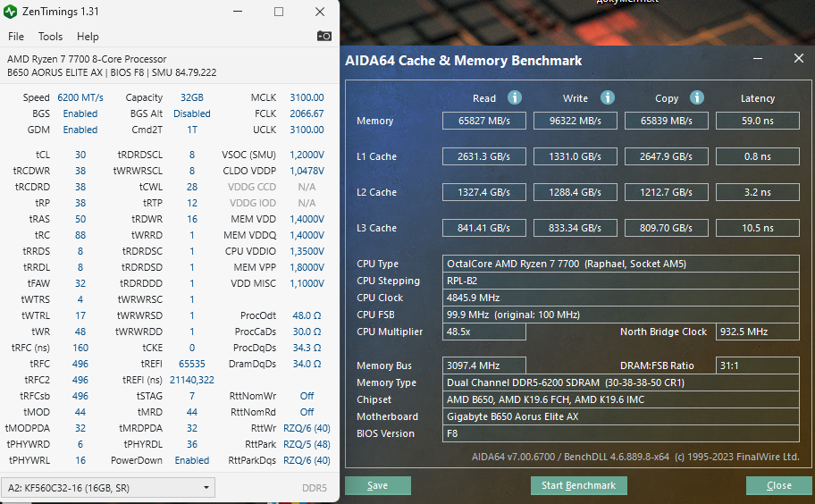Click the Memory Latency 59.0 ns field
The image size is (815, 504).
pos(757,121)
